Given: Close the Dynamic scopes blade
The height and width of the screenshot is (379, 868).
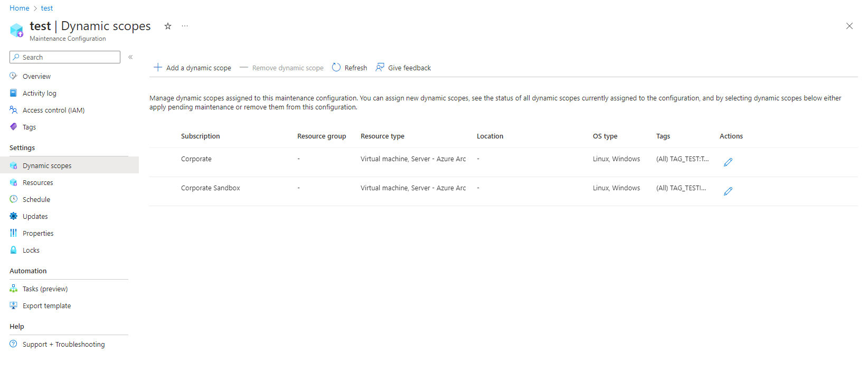Looking at the screenshot, I should click(x=850, y=26).
